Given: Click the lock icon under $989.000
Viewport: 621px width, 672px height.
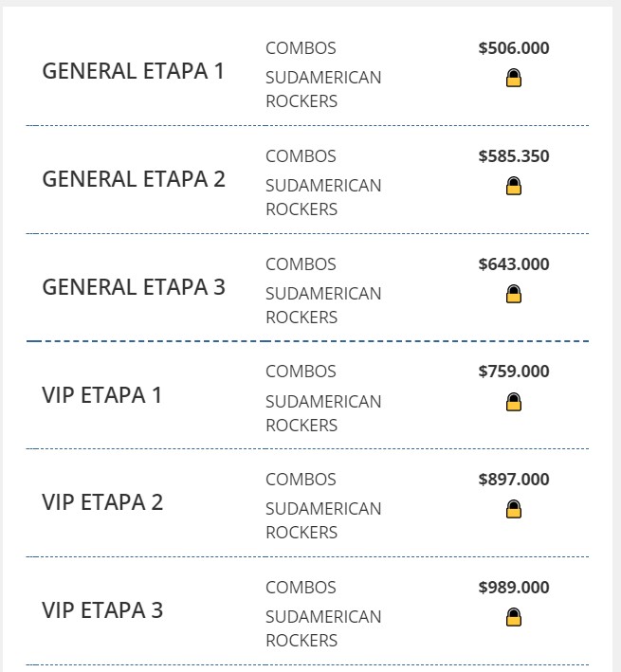Looking at the screenshot, I should coord(514,618).
